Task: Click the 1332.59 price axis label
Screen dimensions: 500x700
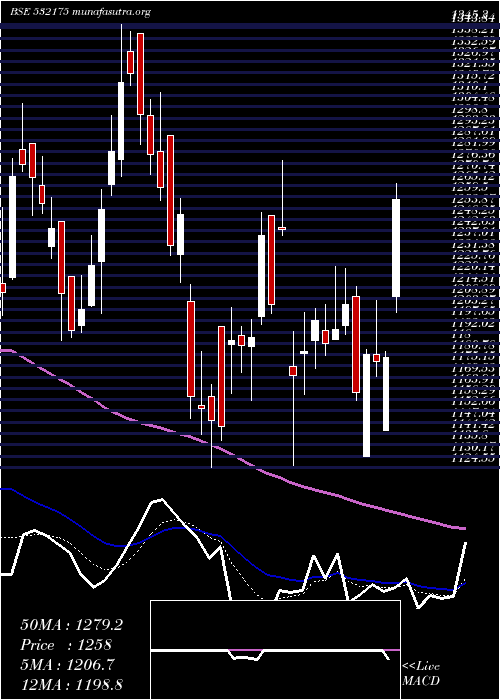Action: point(475,42)
